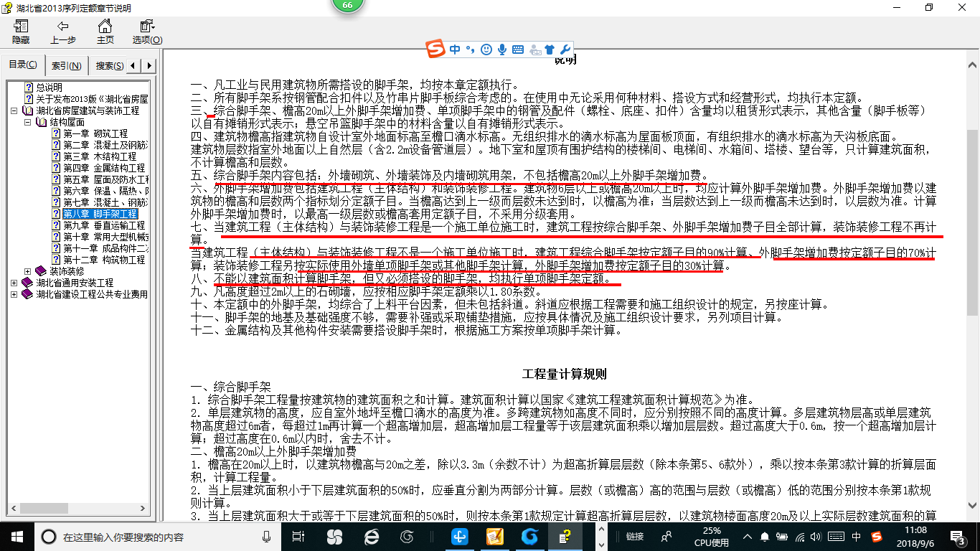Screen dimensions: 980x551
Task: Open 第三章 木结构工程 topic
Action: [x=100, y=156]
